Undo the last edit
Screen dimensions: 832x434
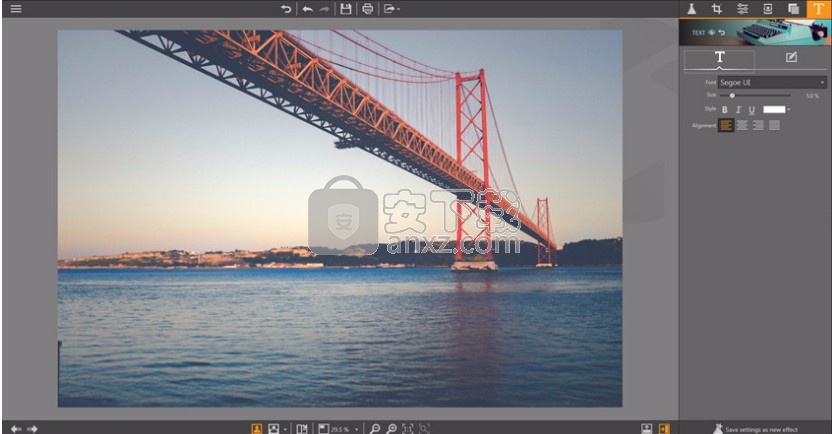coord(308,8)
